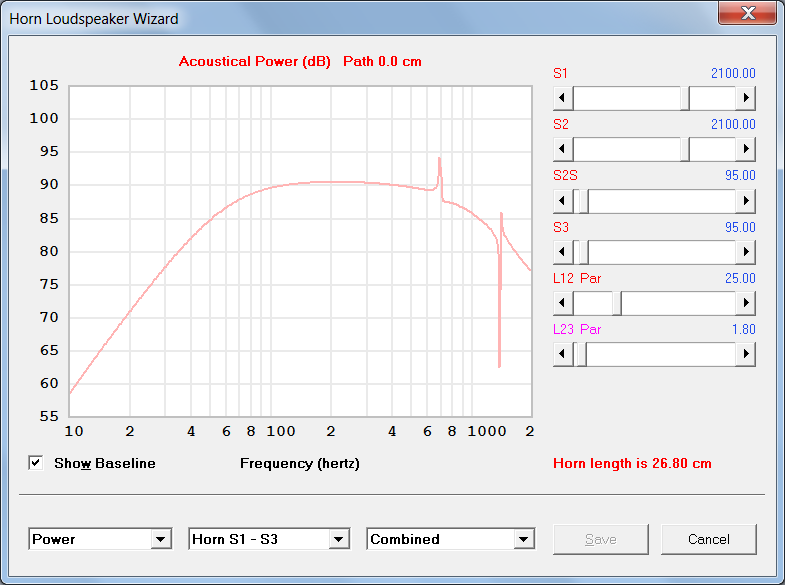Increase S2S using its right arrow

tap(745, 201)
